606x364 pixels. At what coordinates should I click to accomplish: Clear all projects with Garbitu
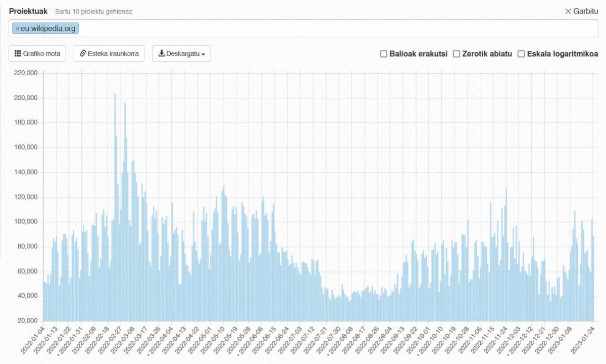[581, 11]
